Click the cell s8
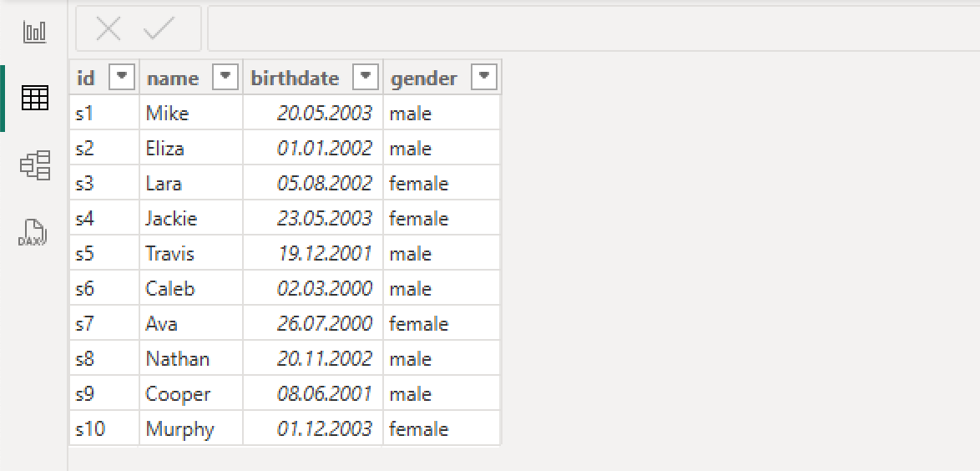The image size is (980, 471). point(104,358)
